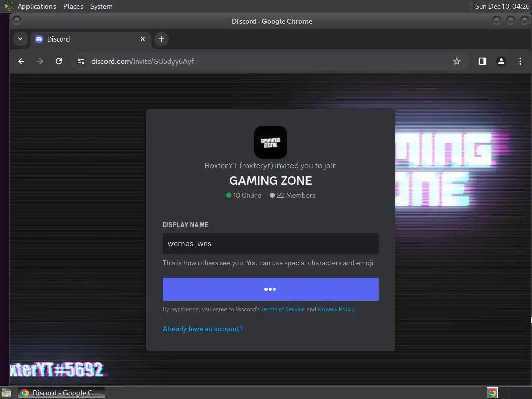The height and width of the screenshot is (399, 532).
Task: Open the Privacy Policy link
Action: tap(336, 309)
